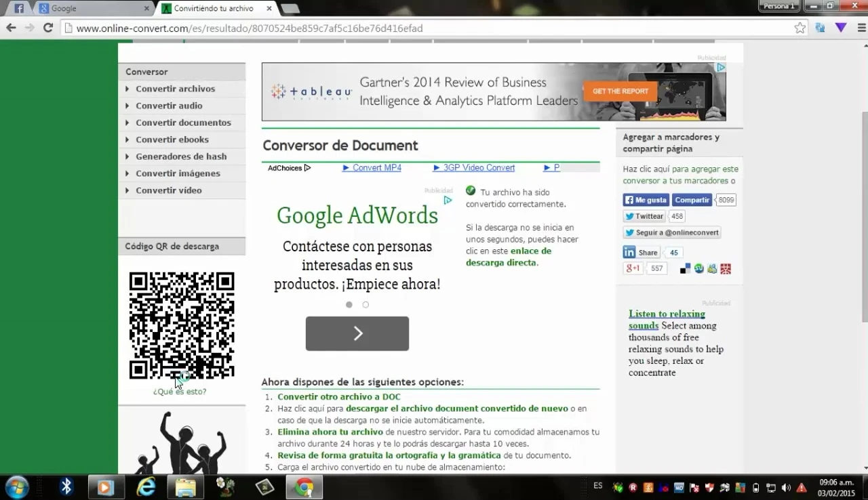The width and height of the screenshot is (868, 500).
Task: Open the network connection tray icon
Action: click(x=771, y=487)
